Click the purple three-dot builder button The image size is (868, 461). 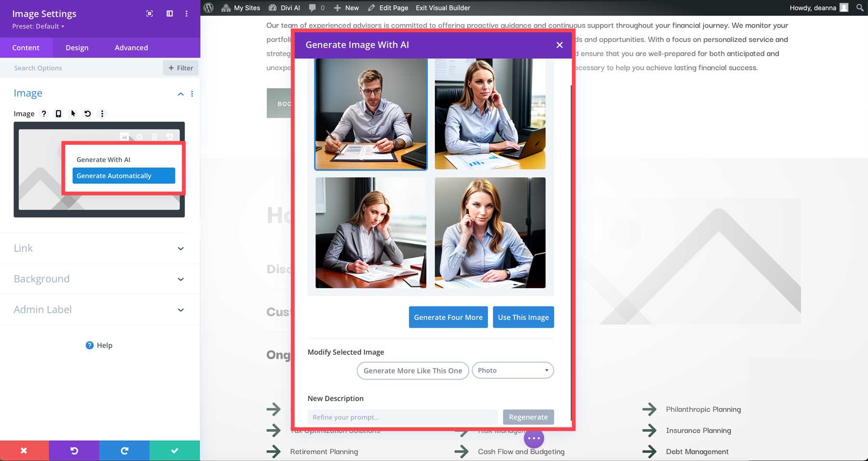pyautogui.click(x=534, y=438)
